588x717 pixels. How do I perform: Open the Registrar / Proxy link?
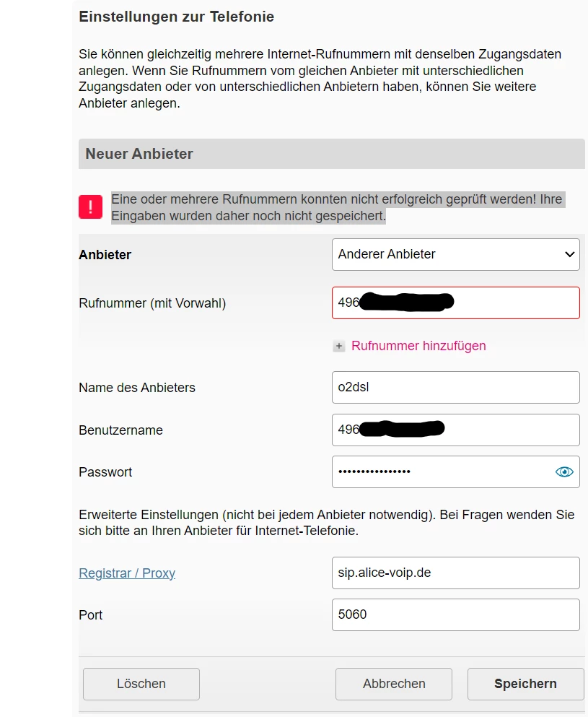[x=127, y=573]
